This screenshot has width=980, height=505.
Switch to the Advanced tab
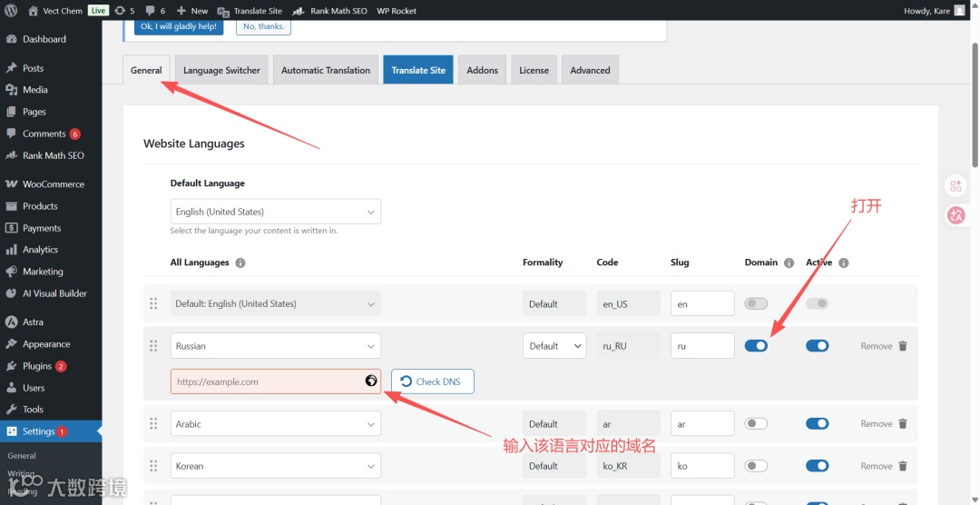[590, 70]
